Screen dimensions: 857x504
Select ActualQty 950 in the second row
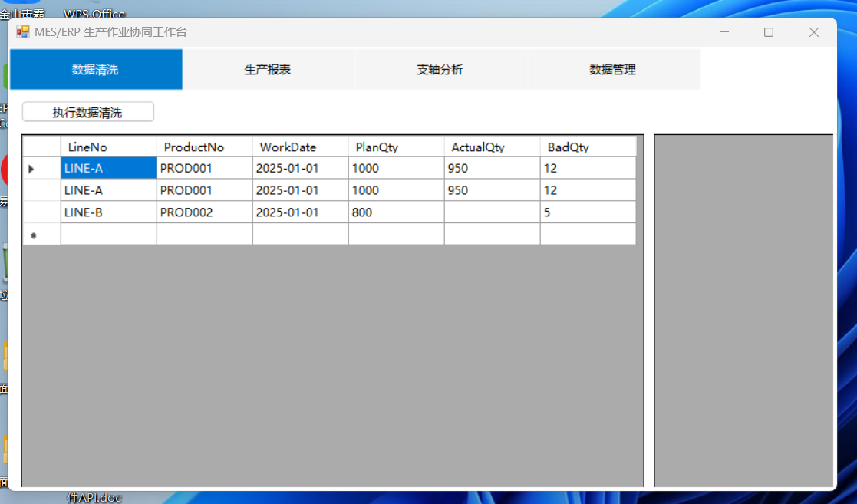[493, 190]
